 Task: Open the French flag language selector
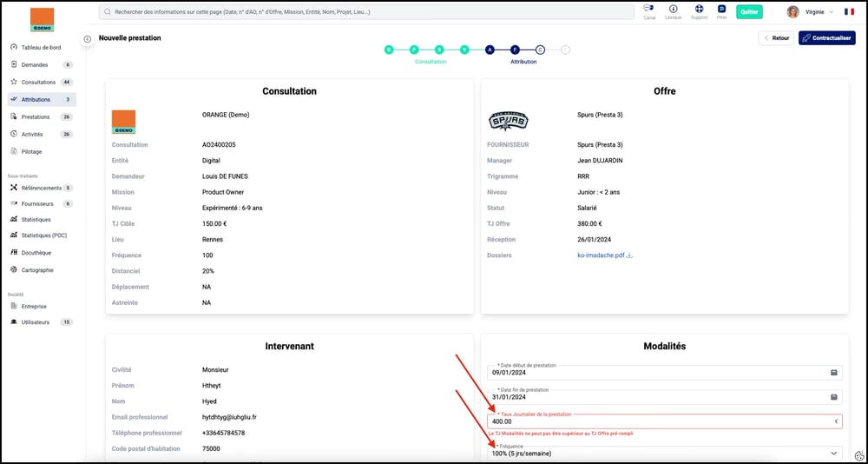click(x=849, y=12)
